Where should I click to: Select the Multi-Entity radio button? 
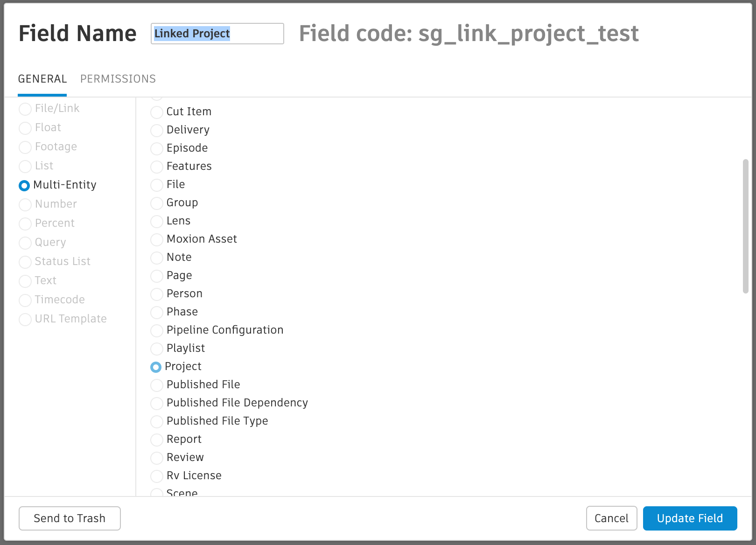pos(24,186)
